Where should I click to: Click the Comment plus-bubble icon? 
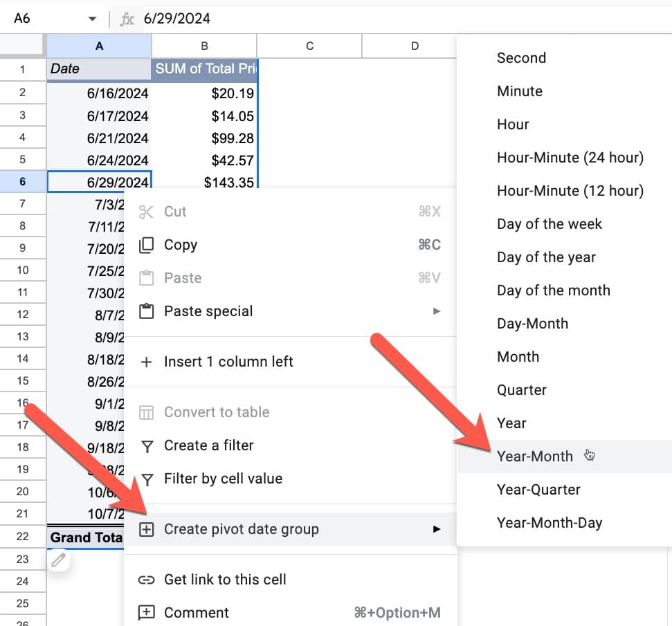point(146,613)
